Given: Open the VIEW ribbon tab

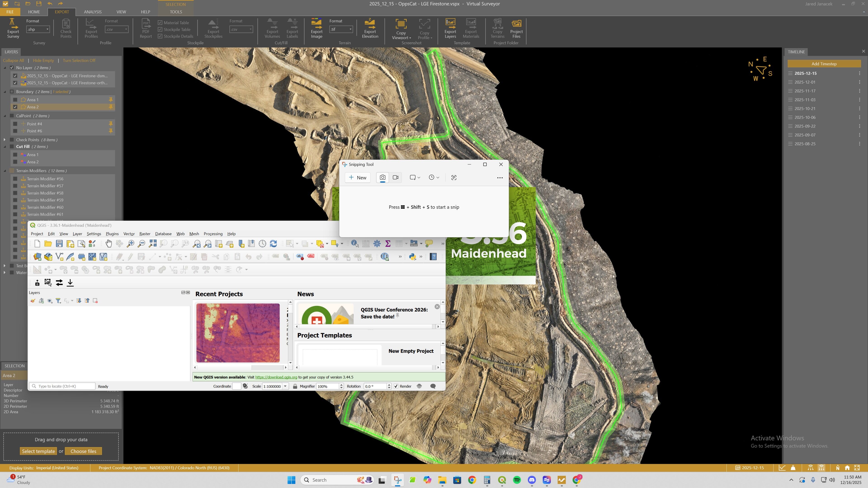Looking at the screenshot, I should [x=121, y=12].
